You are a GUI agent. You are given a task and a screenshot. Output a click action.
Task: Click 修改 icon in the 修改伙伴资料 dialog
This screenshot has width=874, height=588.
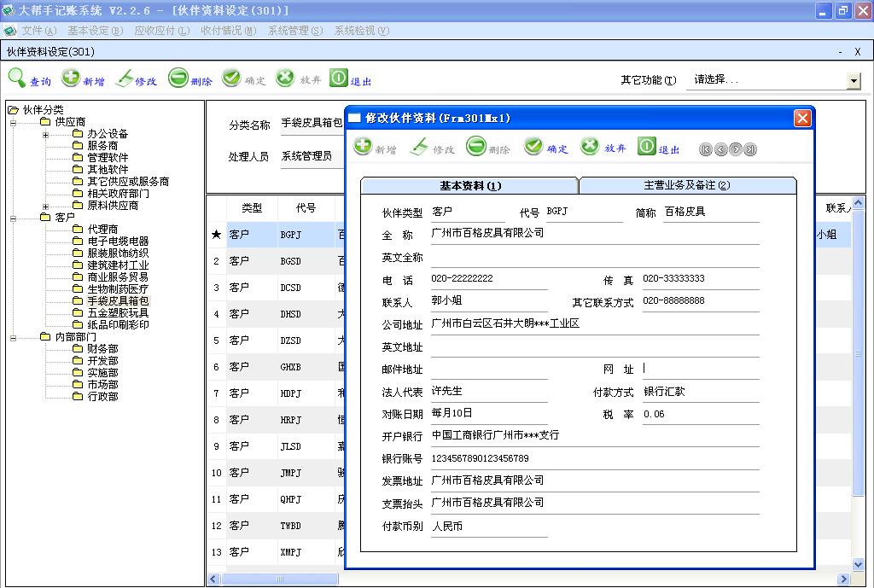coord(419,147)
